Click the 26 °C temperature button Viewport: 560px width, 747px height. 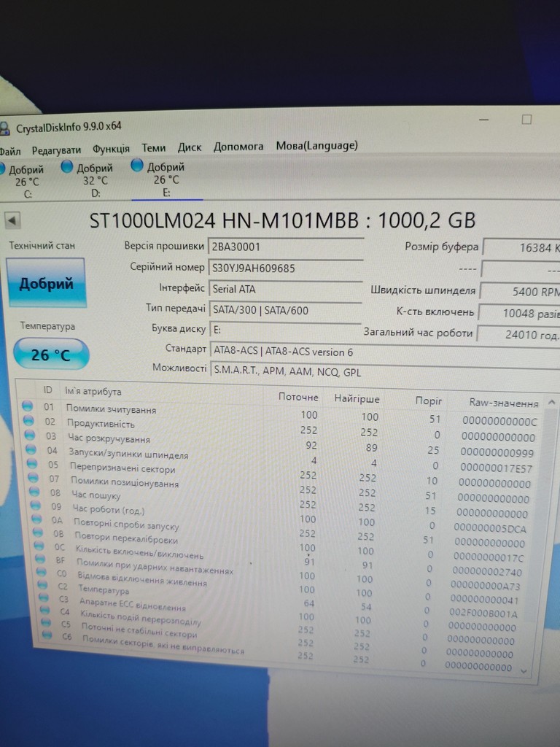(x=50, y=355)
